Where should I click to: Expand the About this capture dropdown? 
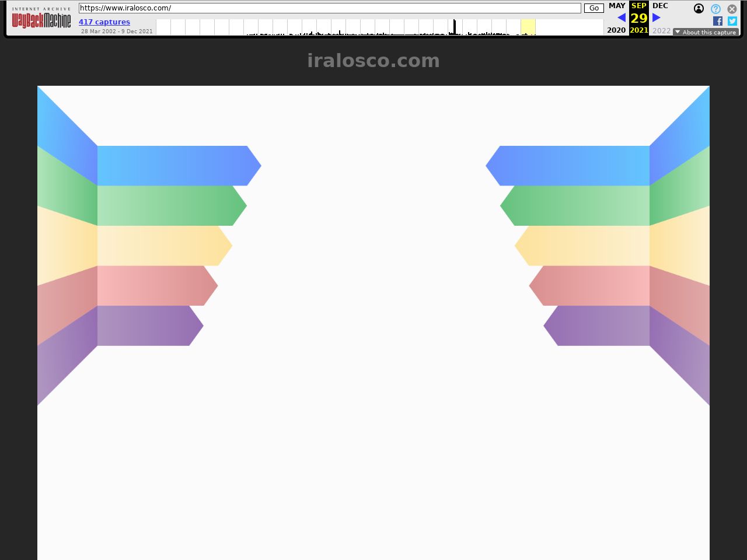tap(706, 32)
